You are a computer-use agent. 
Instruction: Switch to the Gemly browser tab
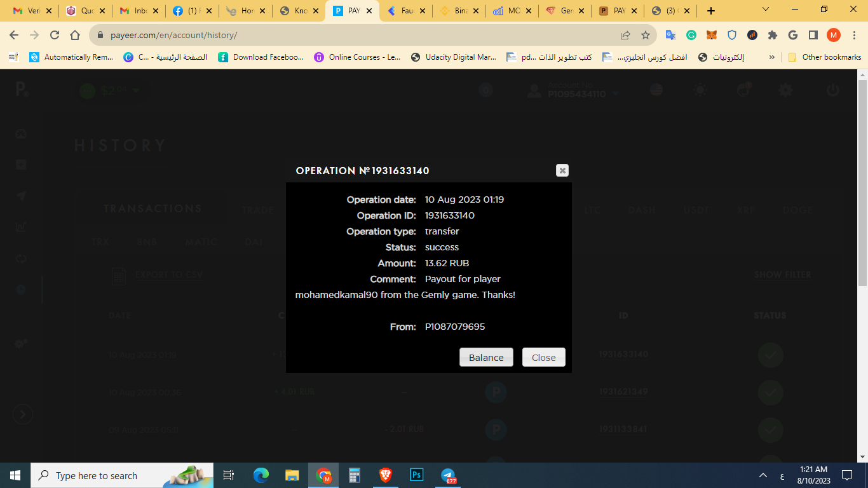(566, 11)
